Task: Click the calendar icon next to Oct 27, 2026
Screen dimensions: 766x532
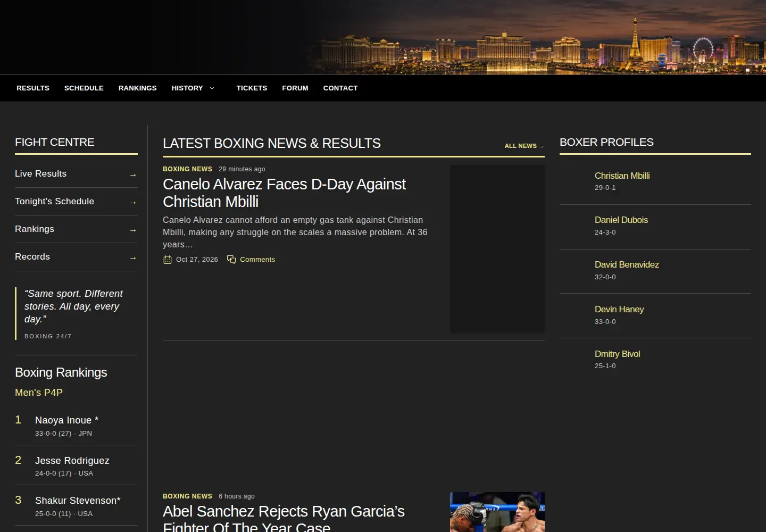Action: point(168,260)
